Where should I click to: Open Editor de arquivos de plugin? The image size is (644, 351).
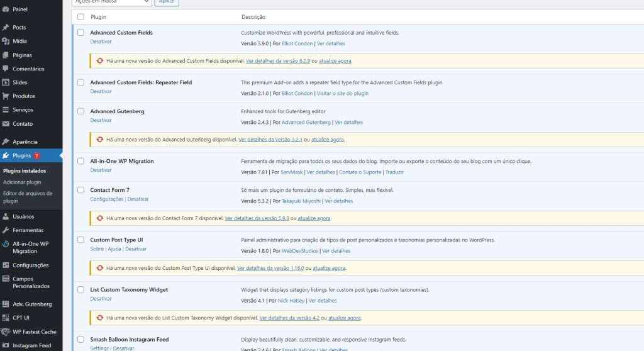pos(28,198)
